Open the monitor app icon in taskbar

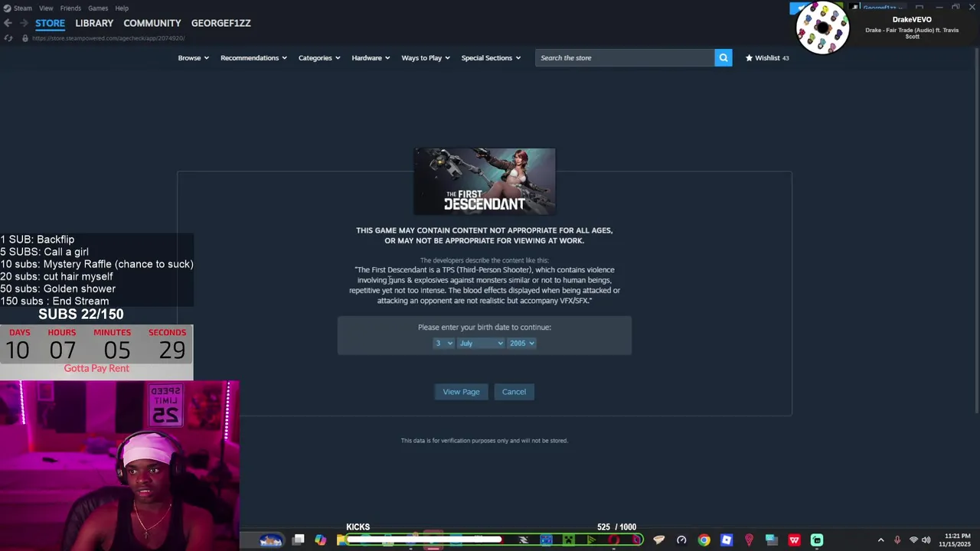tap(771, 540)
